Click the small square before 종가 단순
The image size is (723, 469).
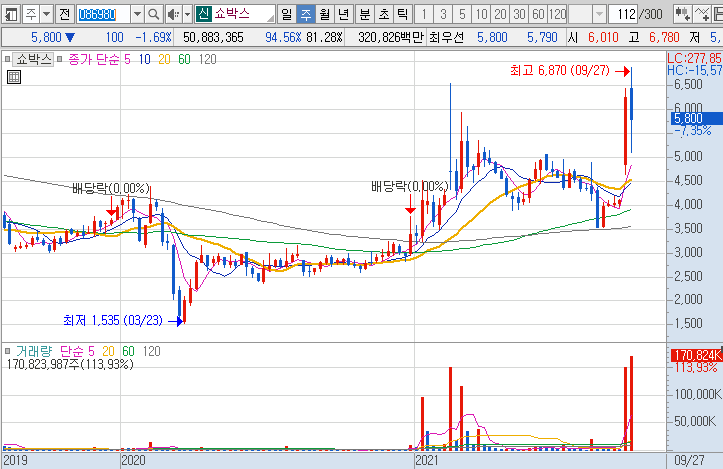pyautogui.click(x=59, y=59)
